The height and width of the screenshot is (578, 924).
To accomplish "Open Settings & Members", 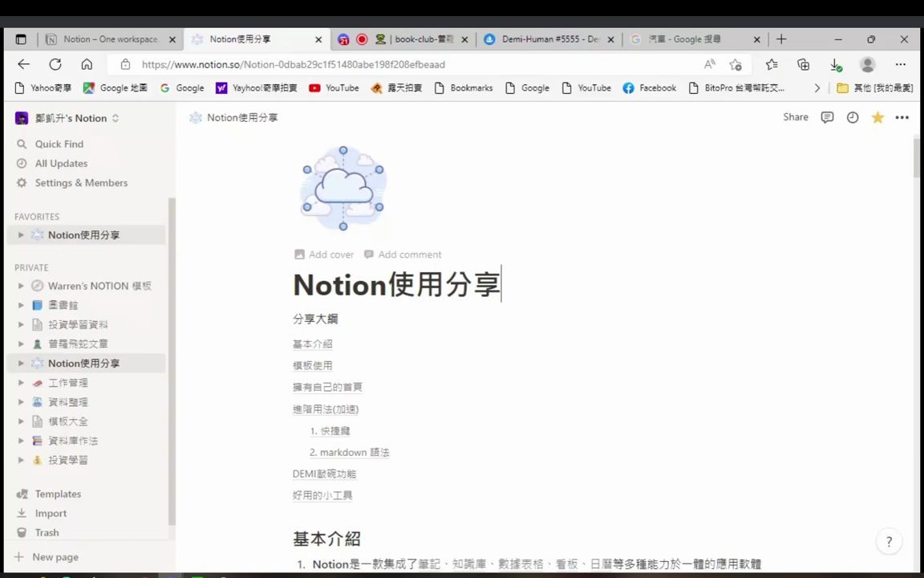I will 81,182.
